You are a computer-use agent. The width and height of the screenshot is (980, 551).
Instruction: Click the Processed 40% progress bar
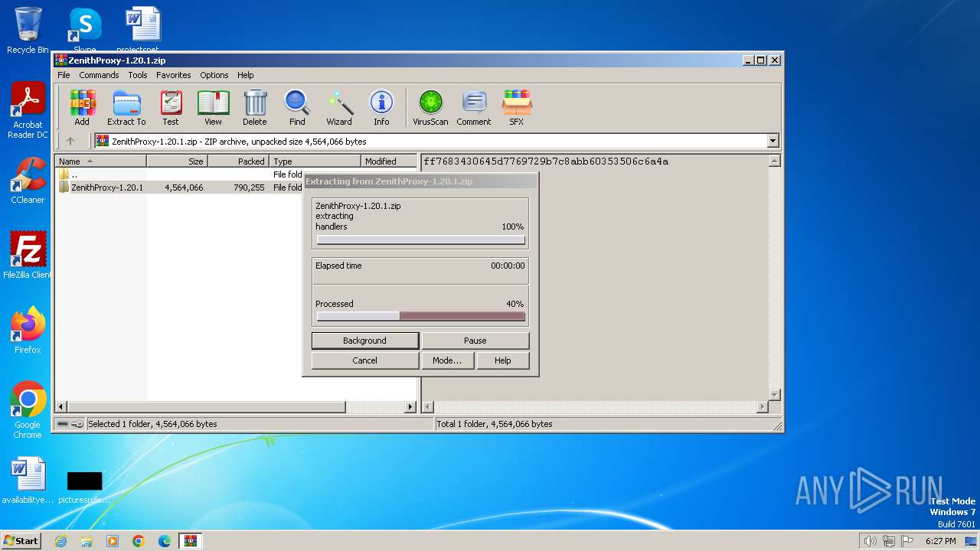click(420, 316)
